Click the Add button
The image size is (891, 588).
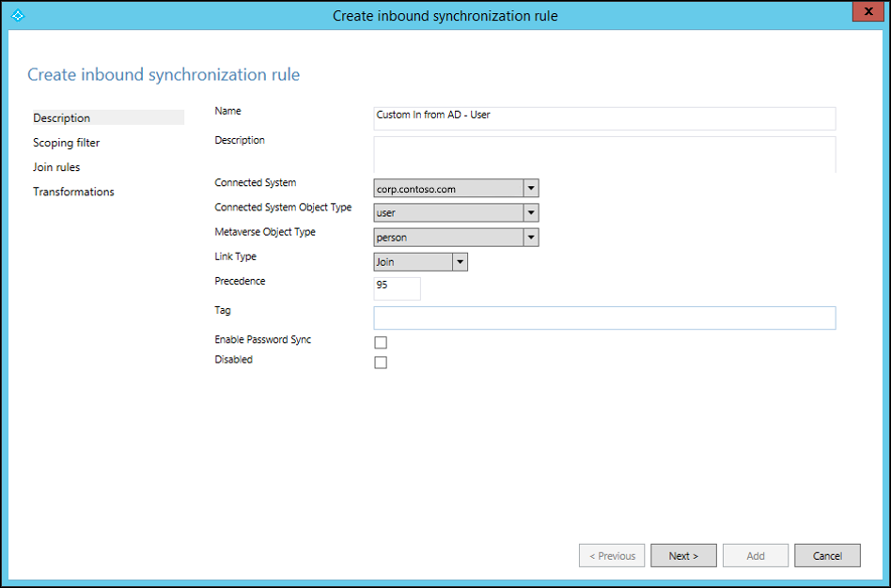[755, 555]
